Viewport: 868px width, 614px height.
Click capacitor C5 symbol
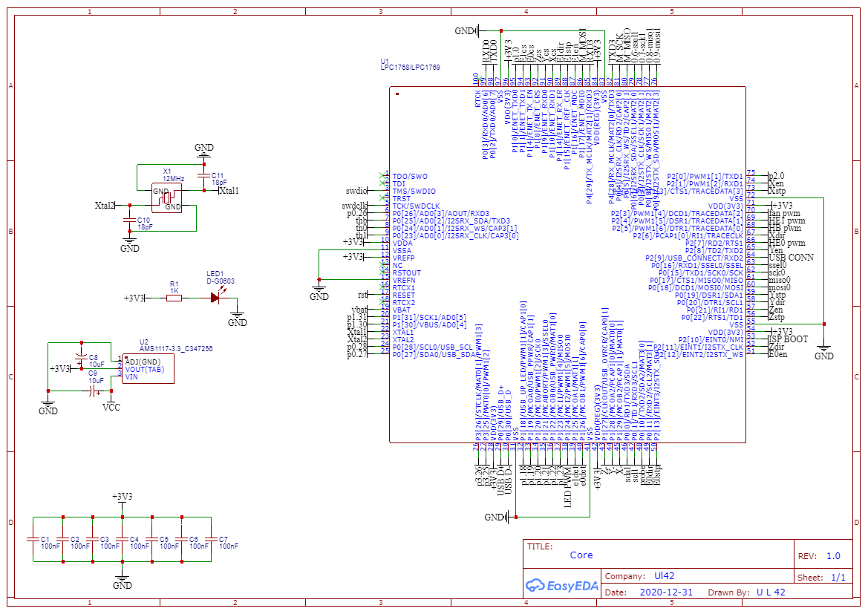point(152,539)
